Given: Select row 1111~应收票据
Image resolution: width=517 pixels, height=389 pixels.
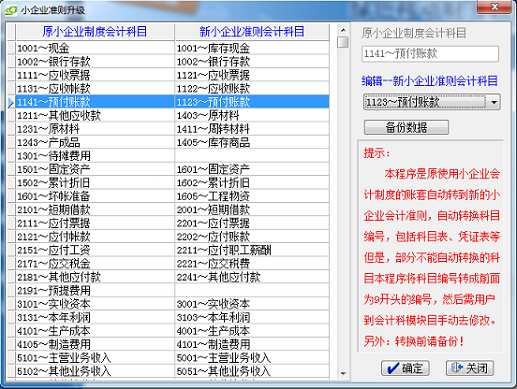Looking at the screenshot, I should pyautogui.click(x=95, y=75).
